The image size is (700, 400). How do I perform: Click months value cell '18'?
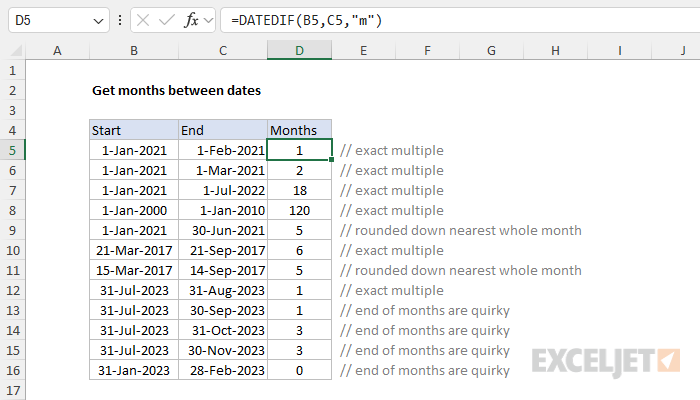(x=300, y=191)
